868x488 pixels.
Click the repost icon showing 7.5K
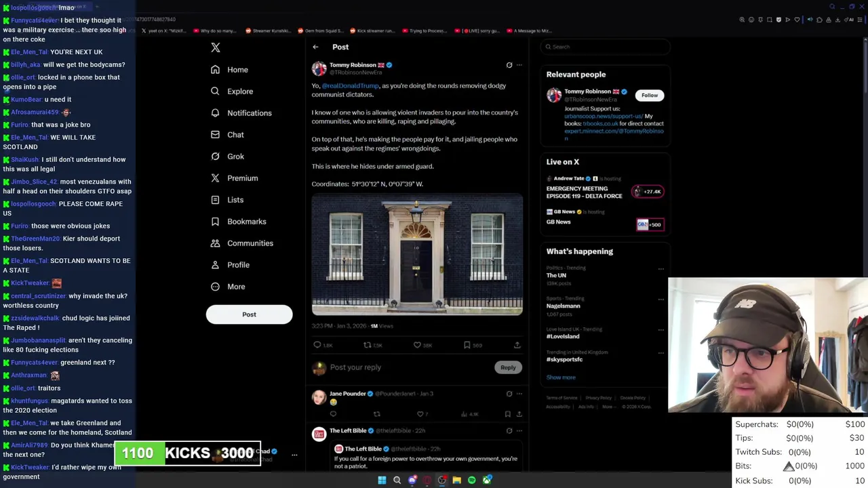pos(367,345)
